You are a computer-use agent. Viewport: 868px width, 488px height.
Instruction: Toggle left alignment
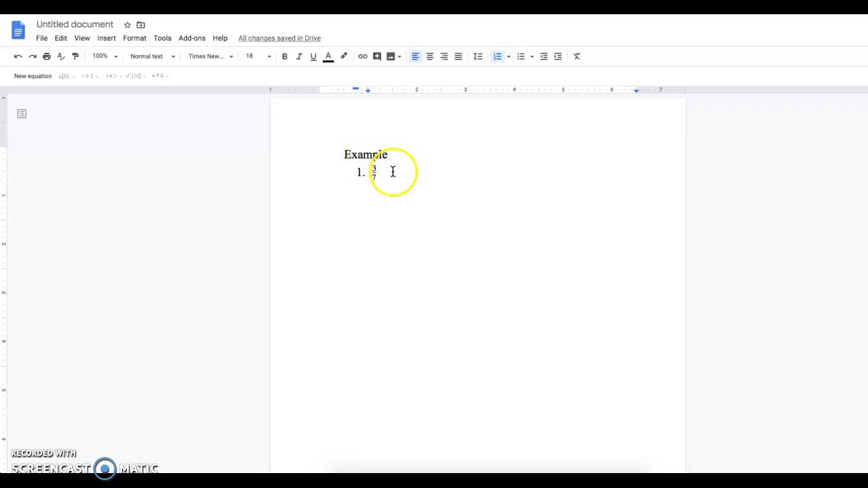pyautogui.click(x=416, y=56)
